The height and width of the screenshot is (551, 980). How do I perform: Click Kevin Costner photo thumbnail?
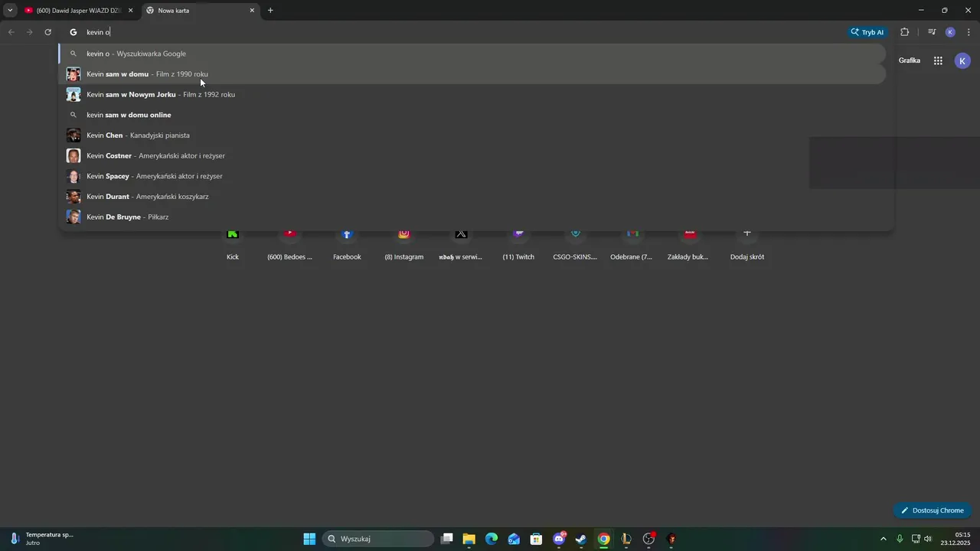[73, 155]
